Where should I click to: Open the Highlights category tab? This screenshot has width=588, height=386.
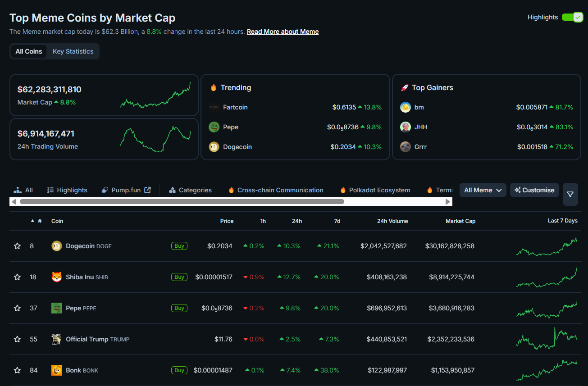tap(67, 190)
